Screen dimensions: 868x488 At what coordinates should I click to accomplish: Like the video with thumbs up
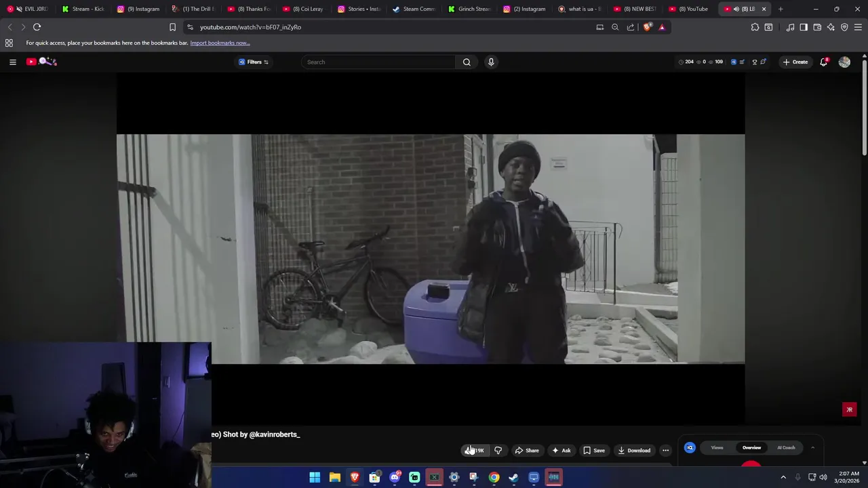pyautogui.click(x=475, y=450)
